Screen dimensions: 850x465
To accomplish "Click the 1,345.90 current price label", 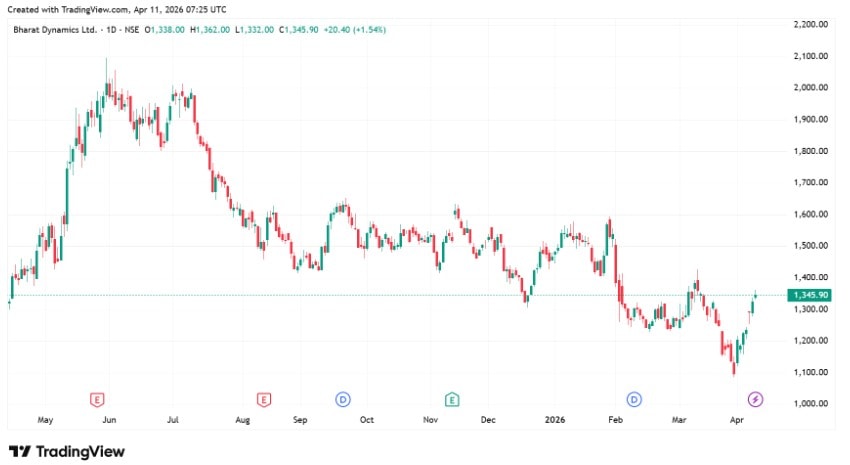I will 809,295.
